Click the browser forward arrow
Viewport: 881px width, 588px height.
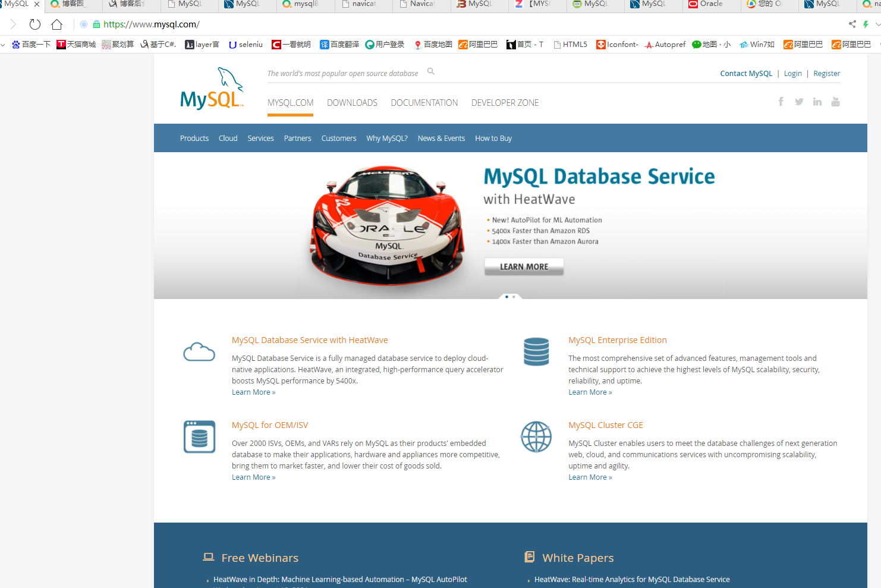coord(13,24)
